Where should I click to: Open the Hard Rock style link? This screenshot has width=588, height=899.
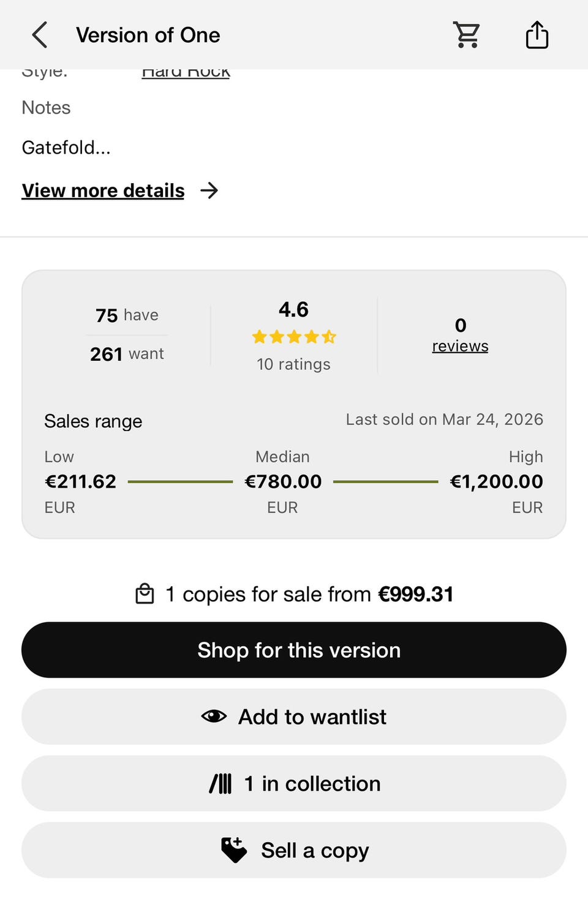click(x=186, y=73)
